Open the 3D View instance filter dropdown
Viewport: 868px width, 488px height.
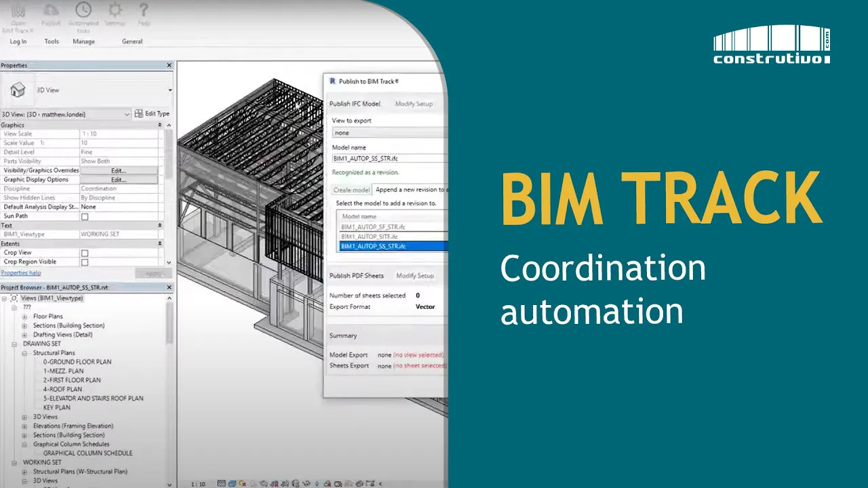(127, 115)
